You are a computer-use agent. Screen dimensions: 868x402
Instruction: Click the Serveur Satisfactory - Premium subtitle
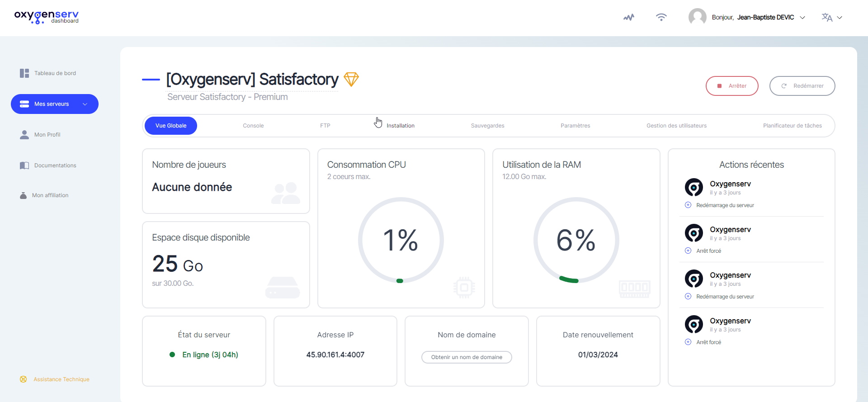coord(227,97)
